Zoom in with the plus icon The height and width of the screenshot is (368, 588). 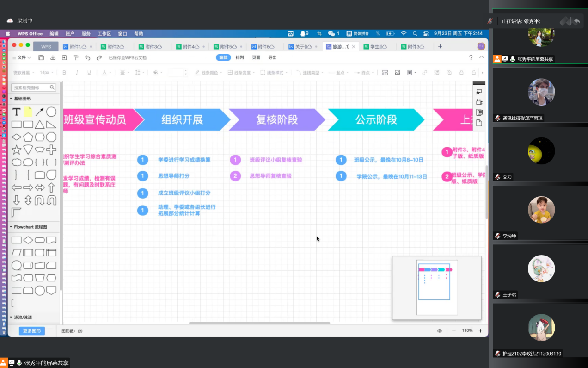coord(480,331)
